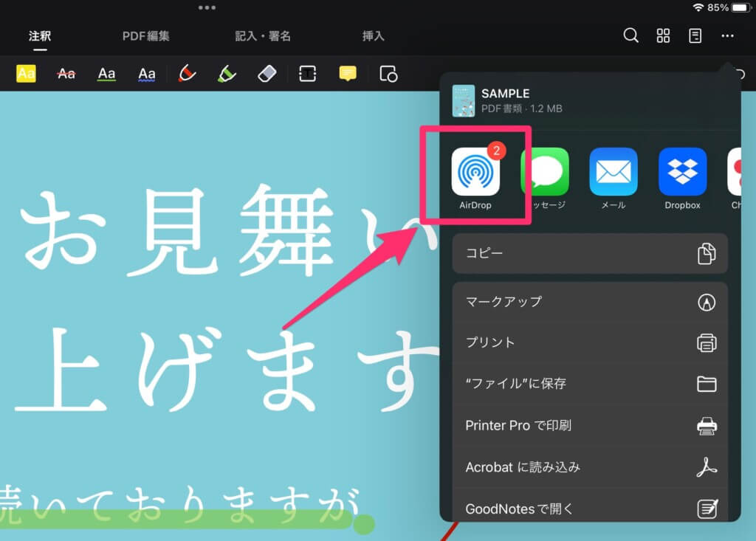This screenshot has height=541, width=756.
Task: Open the 挿入 tab
Action: coord(373,35)
